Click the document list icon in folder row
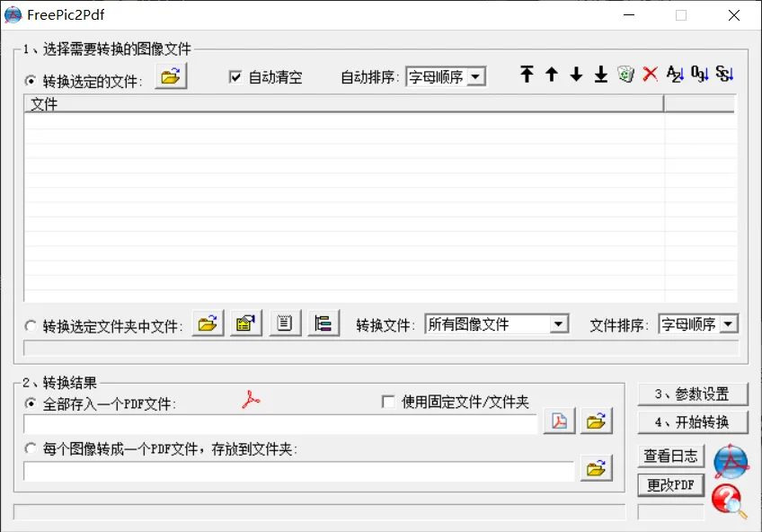762x532 pixels. pos(285,324)
